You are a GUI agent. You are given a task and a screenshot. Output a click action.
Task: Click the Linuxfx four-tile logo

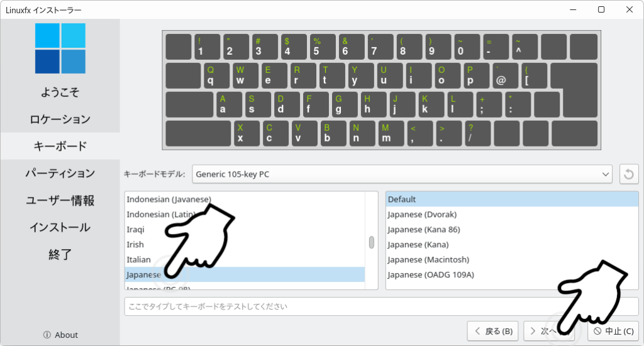click(x=60, y=48)
